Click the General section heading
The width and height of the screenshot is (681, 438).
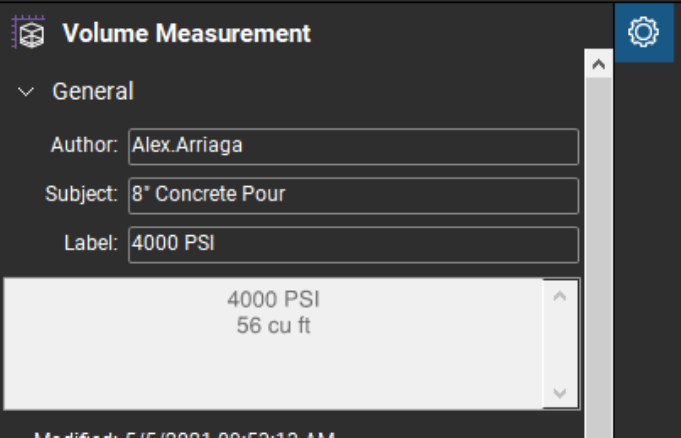(x=92, y=92)
